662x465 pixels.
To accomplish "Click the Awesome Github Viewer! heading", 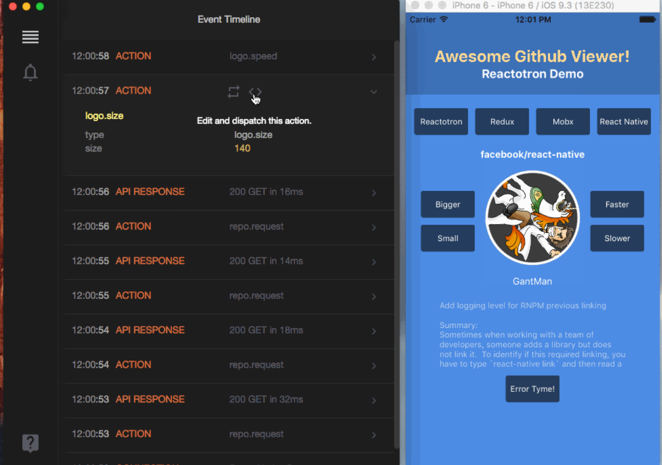I will [x=532, y=57].
